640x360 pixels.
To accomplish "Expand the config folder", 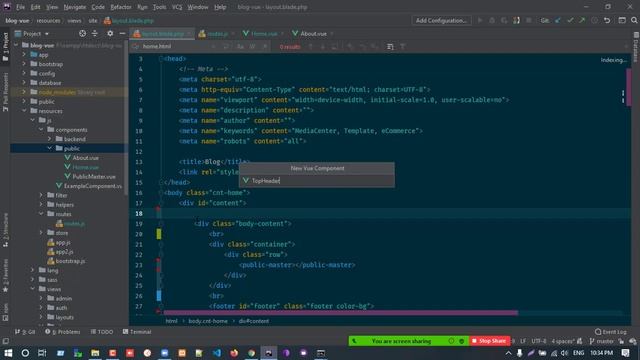I will tap(24, 73).
